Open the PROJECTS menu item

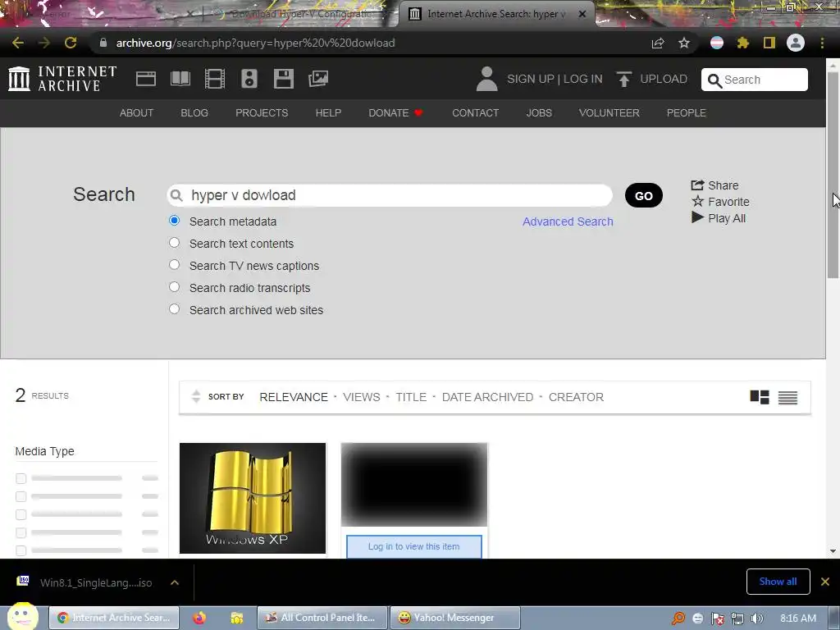coord(262,113)
